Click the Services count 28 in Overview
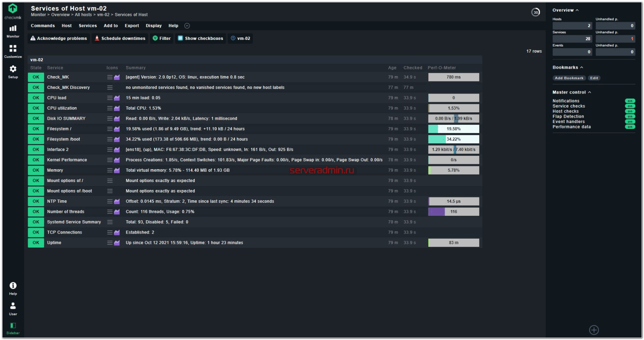Image resolution: width=644 pixels, height=340 pixels. (x=572, y=39)
